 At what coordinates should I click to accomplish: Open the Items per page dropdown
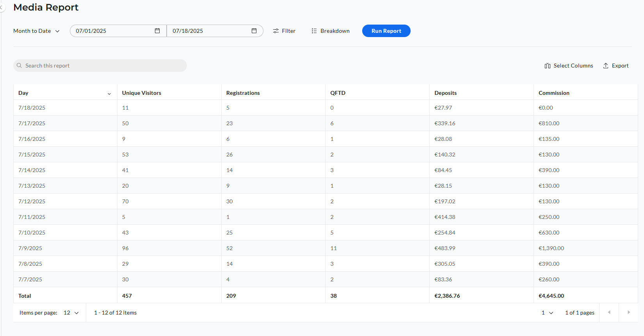(71, 313)
